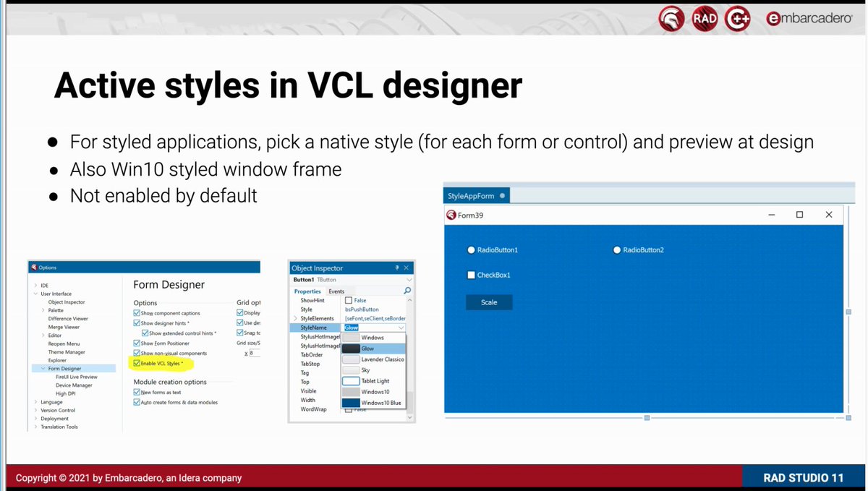Image resolution: width=868 pixels, height=491 pixels.
Task: Toggle Show extended control hints
Action: click(x=145, y=333)
